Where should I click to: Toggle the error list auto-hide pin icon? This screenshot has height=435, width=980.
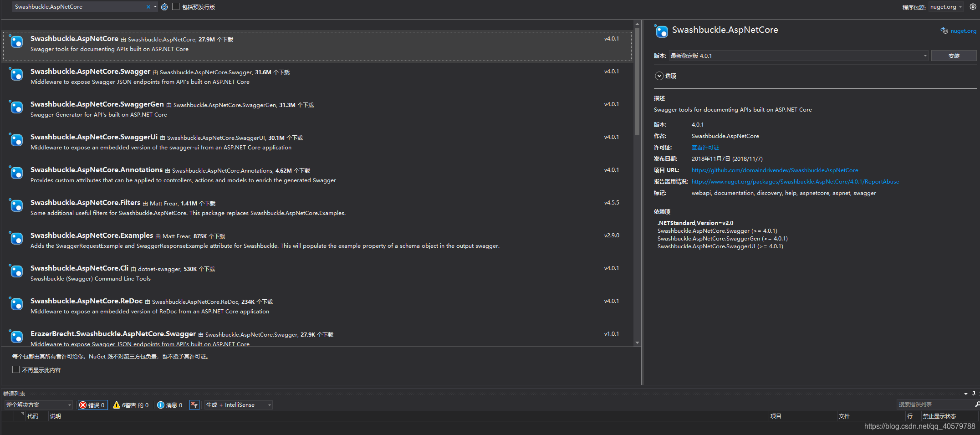974,394
